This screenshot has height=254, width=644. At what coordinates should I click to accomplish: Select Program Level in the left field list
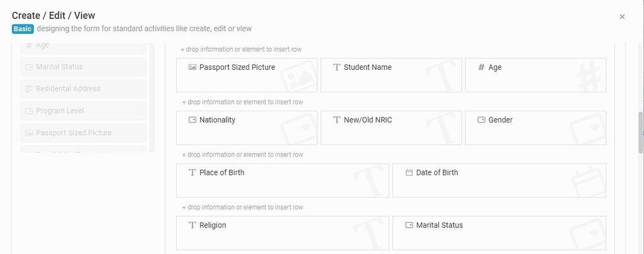pyautogui.click(x=84, y=111)
